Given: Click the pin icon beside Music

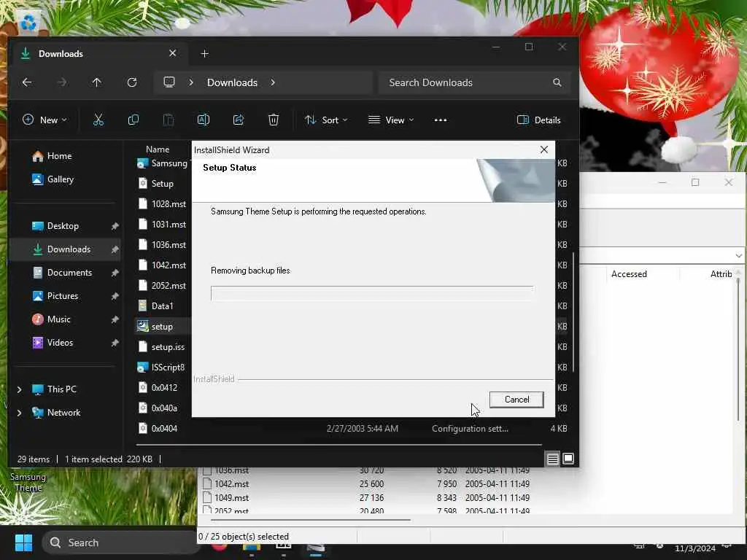Looking at the screenshot, I should coord(115,319).
